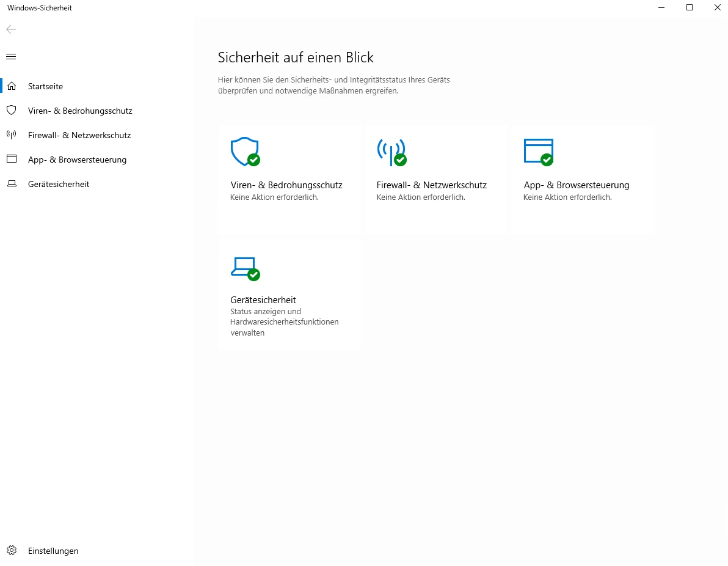Click the sidebar antenna icon for Firewall

pos(11,135)
